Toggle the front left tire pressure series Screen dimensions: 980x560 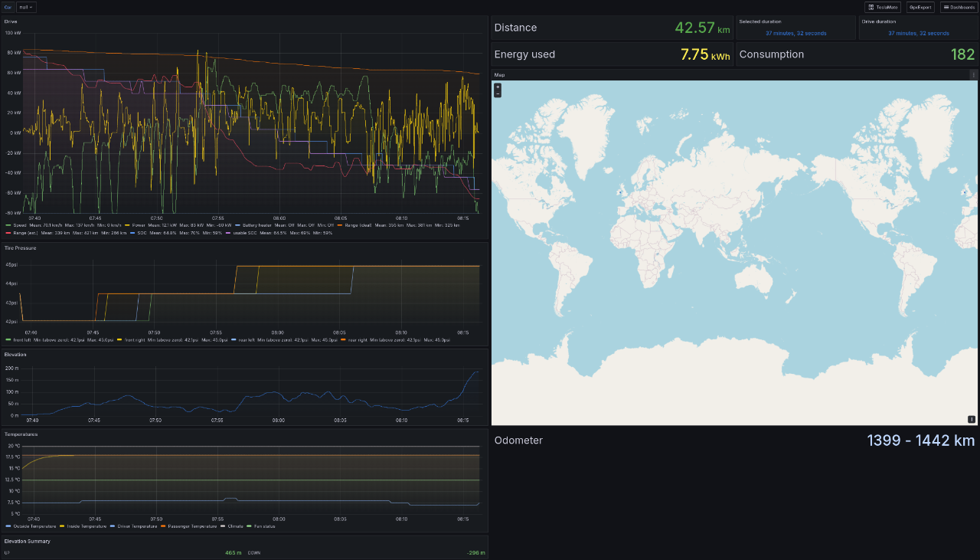(23, 339)
